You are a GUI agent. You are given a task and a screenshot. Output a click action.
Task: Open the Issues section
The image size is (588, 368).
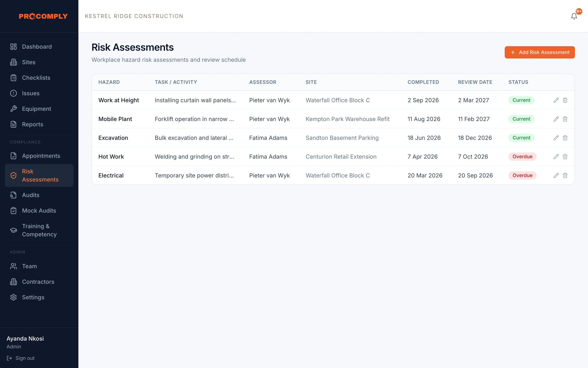[39, 93]
